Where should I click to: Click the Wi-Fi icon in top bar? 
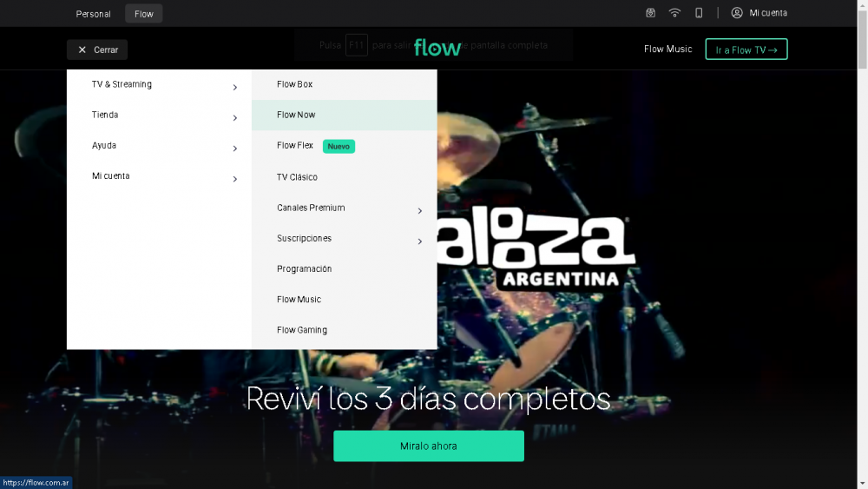tap(674, 13)
